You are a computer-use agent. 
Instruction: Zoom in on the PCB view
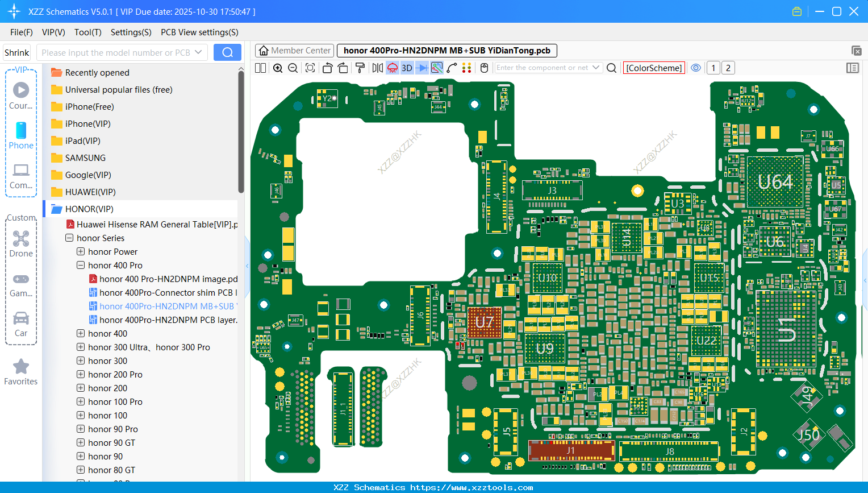coord(278,68)
